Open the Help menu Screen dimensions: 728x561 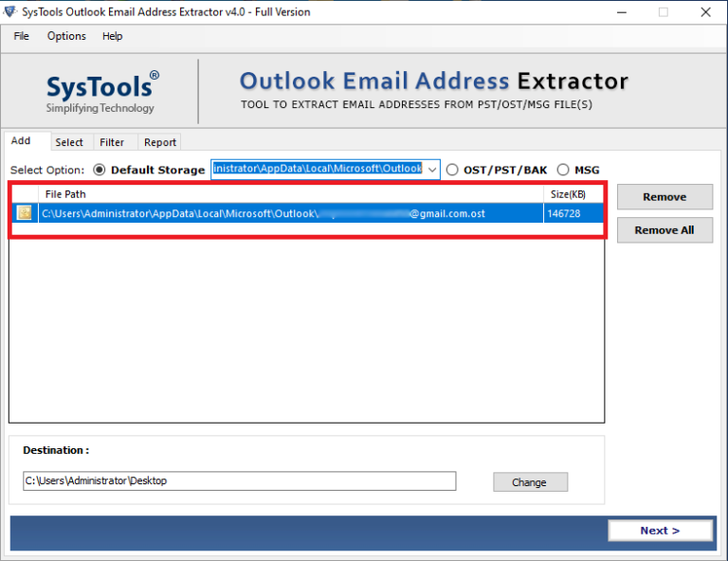(x=113, y=36)
